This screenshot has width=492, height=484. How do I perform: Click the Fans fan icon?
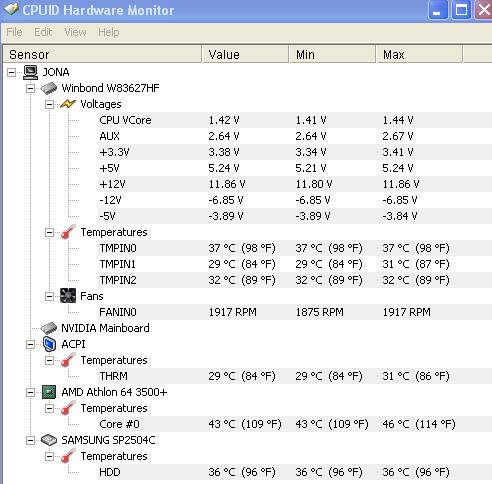click(x=68, y=296)
